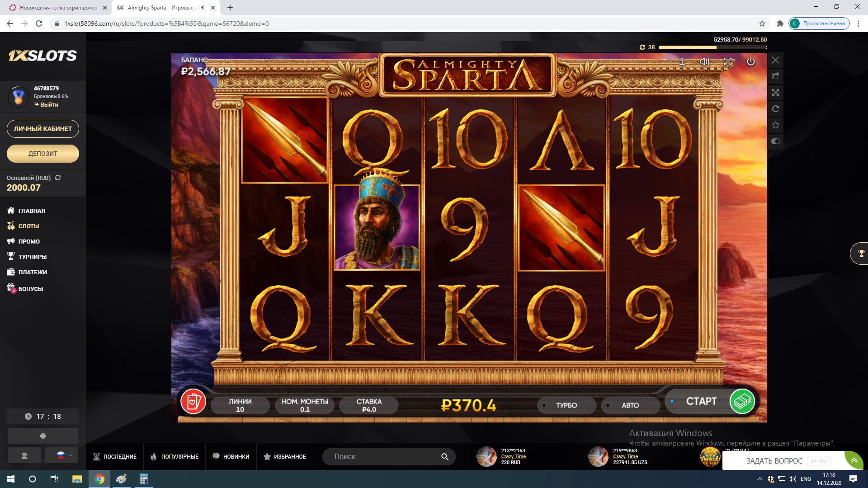
Task: Click the Поиск search field
Action: coord(384,457)
